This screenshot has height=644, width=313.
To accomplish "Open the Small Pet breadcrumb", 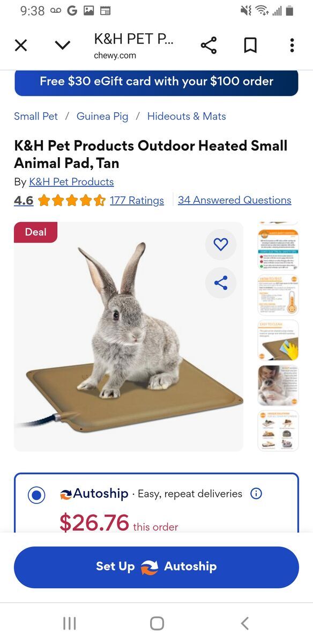I will point(36,116).
